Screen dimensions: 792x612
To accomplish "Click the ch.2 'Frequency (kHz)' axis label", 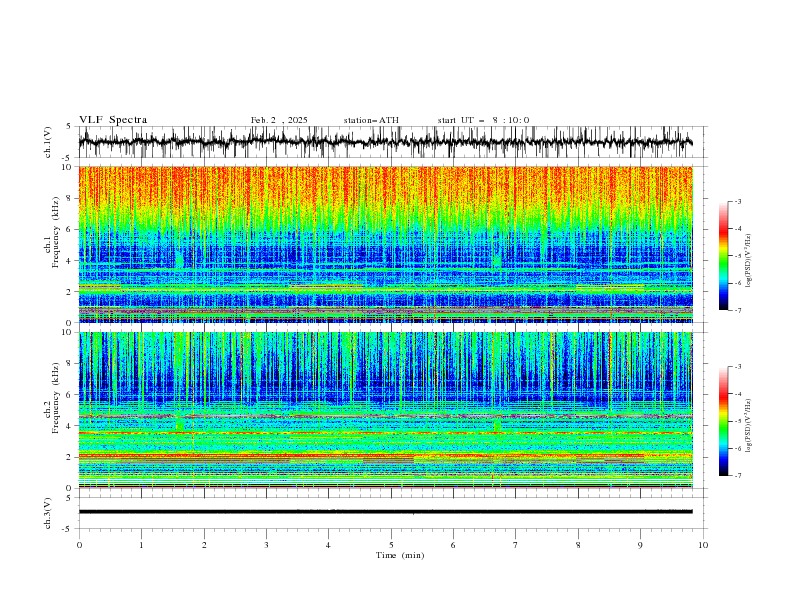I will 55,398.
